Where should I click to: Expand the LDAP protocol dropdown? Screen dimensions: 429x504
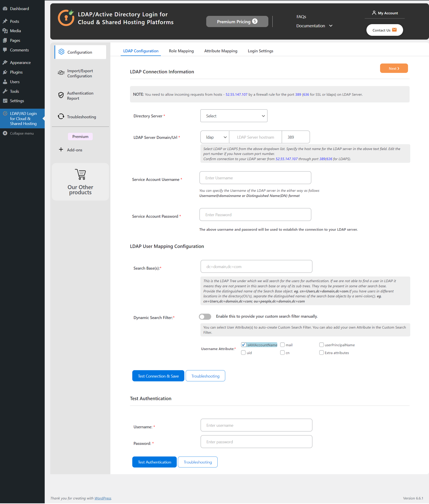214,137
